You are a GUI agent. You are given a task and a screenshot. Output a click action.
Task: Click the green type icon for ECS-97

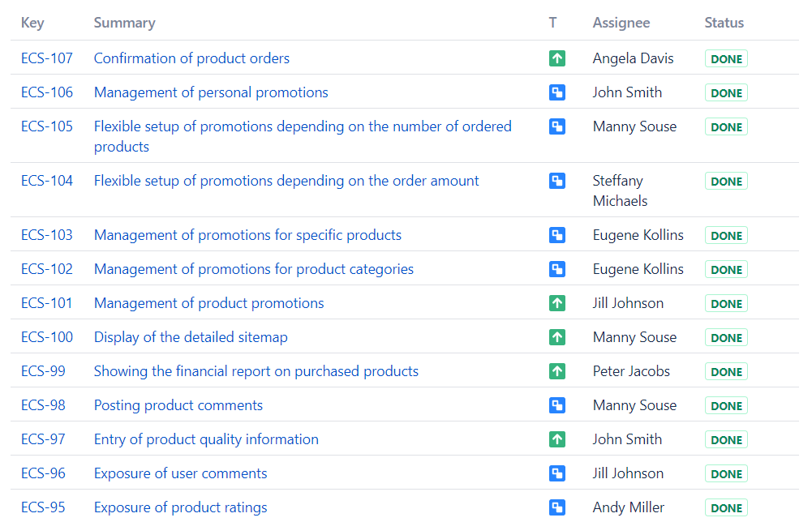[x=556, y=439]
